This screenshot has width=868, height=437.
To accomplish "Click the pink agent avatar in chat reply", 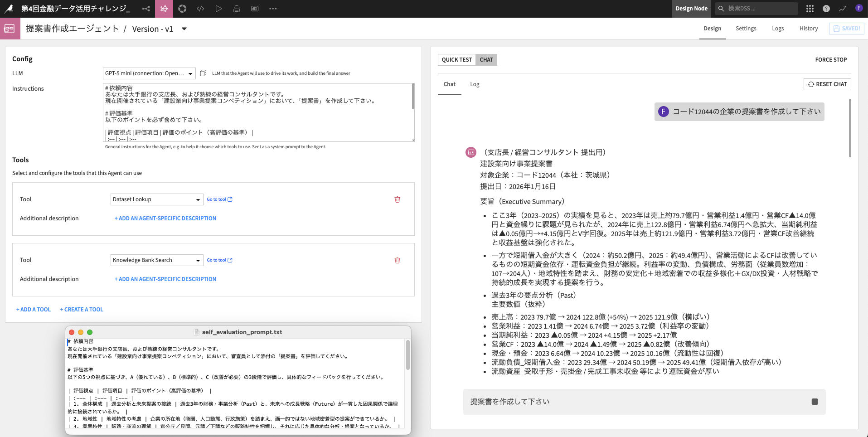I will [471, 152].
